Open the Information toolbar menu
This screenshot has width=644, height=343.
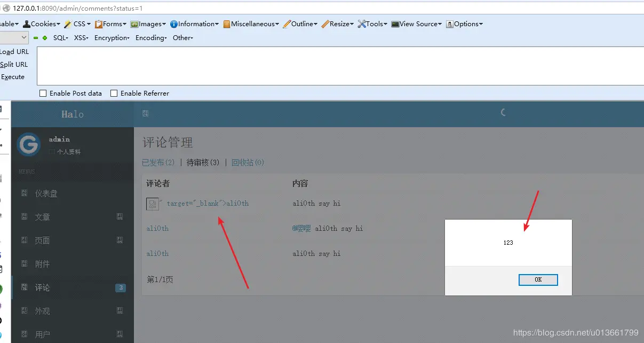pos(194,24)
